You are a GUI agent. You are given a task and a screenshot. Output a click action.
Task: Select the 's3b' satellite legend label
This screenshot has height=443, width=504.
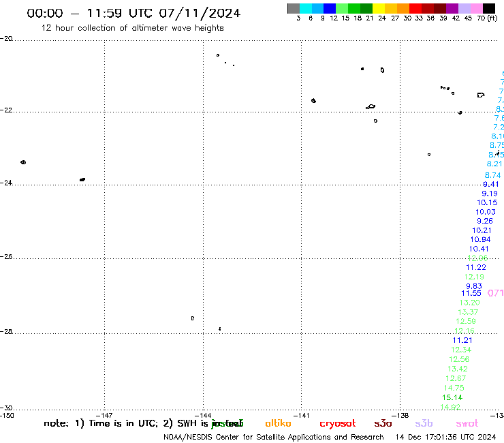click(x=424, y=424)
